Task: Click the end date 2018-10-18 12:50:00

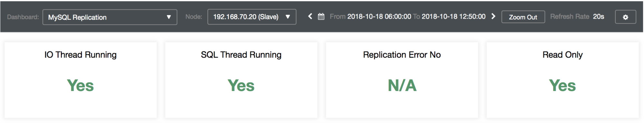Action: point(454,16)
